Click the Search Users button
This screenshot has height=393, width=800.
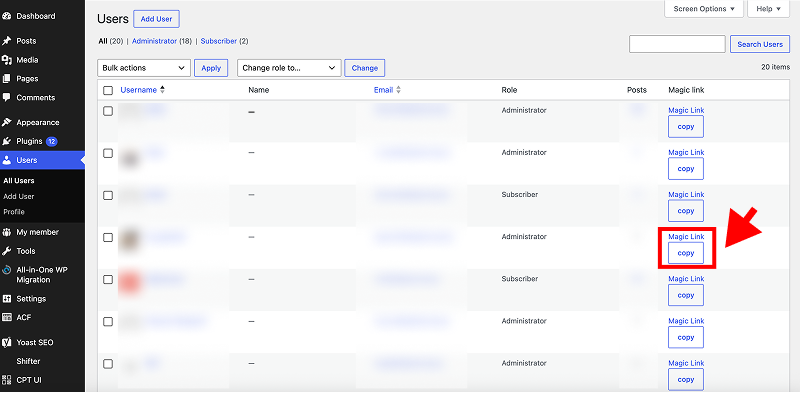(x=760, y=44)
